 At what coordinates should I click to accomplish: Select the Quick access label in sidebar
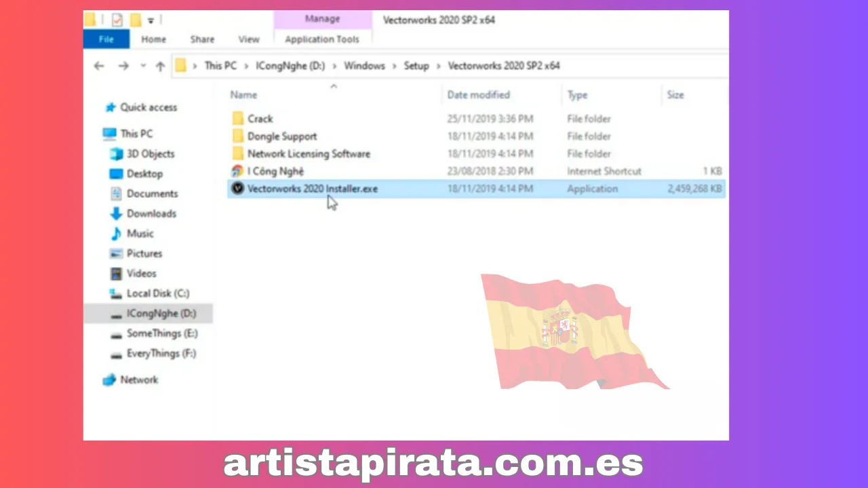(149, 107)
